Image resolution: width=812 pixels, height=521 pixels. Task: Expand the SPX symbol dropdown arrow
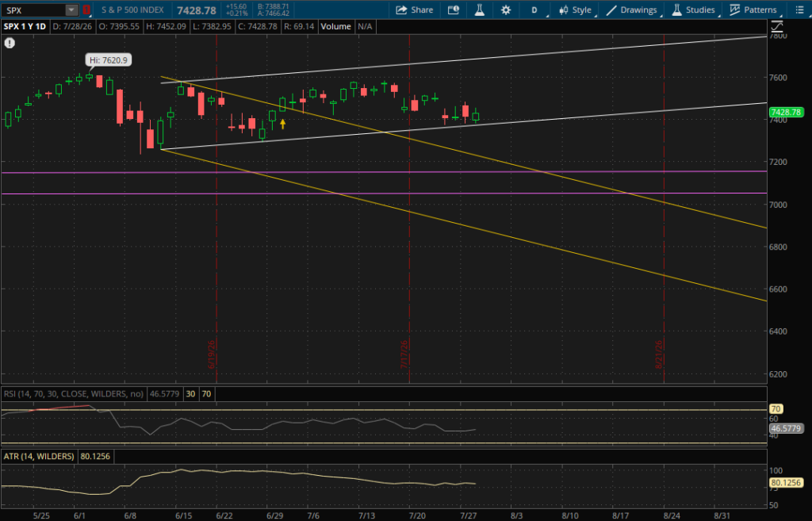point(71,10)
